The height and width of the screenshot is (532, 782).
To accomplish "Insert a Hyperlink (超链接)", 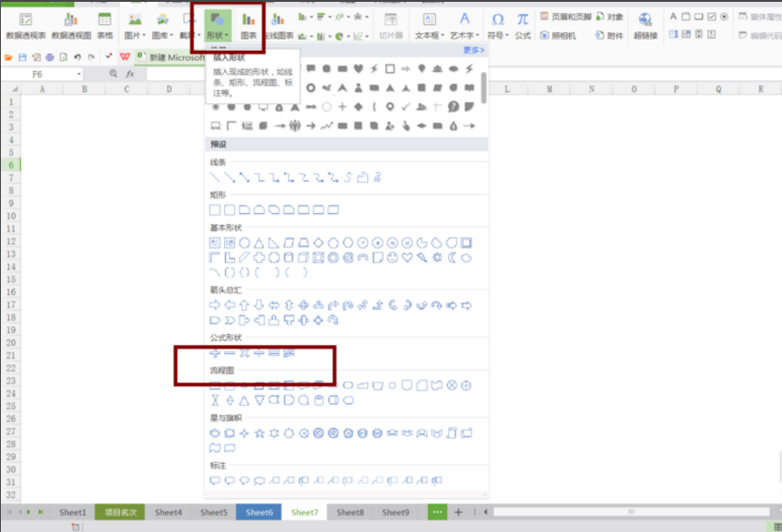I will pyautogui.click(x=646, y=26).
